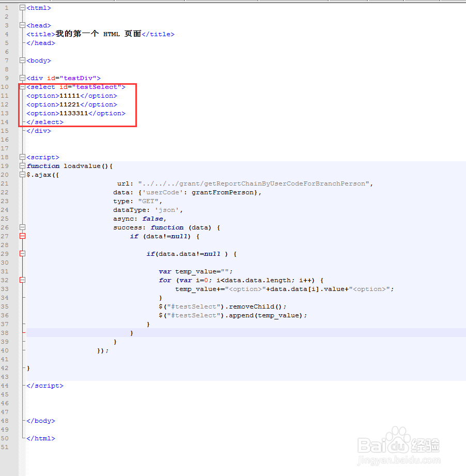
Task: Click the closing brace on highlighted line 38
Action: click(132, 333)
